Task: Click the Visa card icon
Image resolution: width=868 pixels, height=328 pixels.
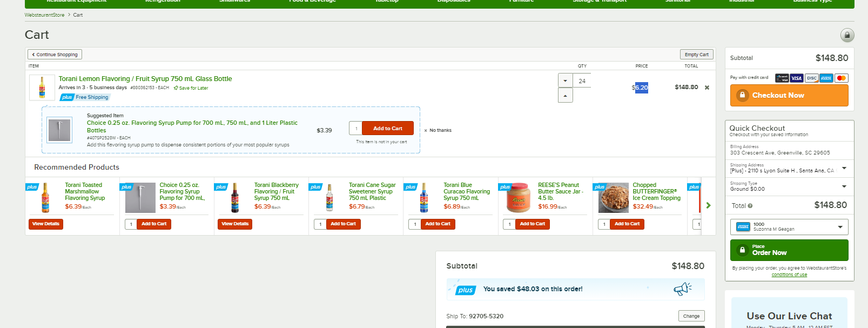Action: [797, 78]
